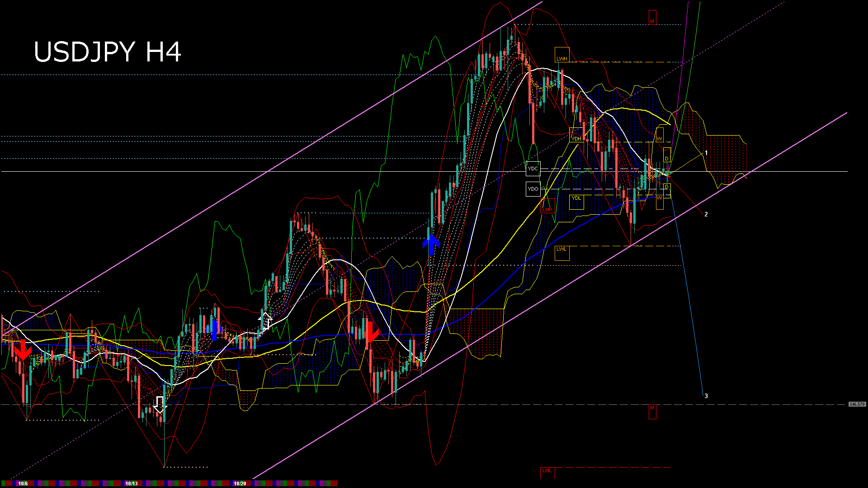Screen dimensions: 868x488
Task: Click the red LML label box
Action: pyautogui.click(x=547, y=473)
